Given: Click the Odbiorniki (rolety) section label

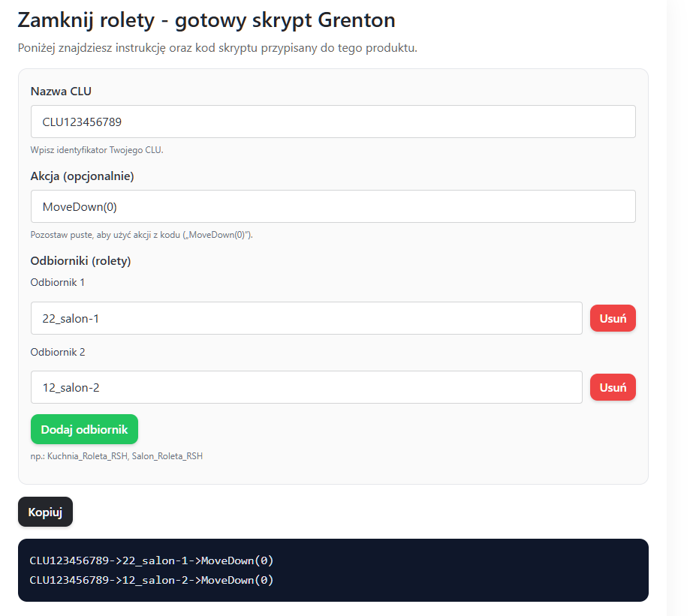Looking at the screenshot, I should pyautogui.click(x=80, y=260).
